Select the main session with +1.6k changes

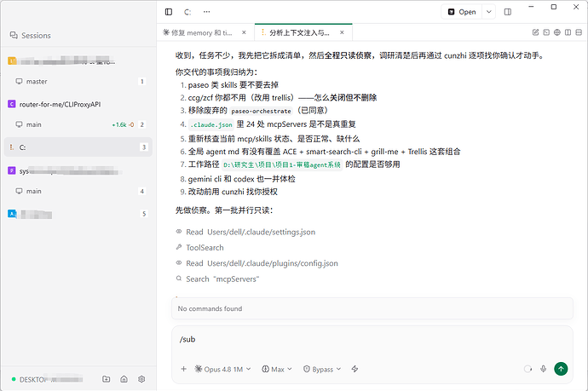78,124
